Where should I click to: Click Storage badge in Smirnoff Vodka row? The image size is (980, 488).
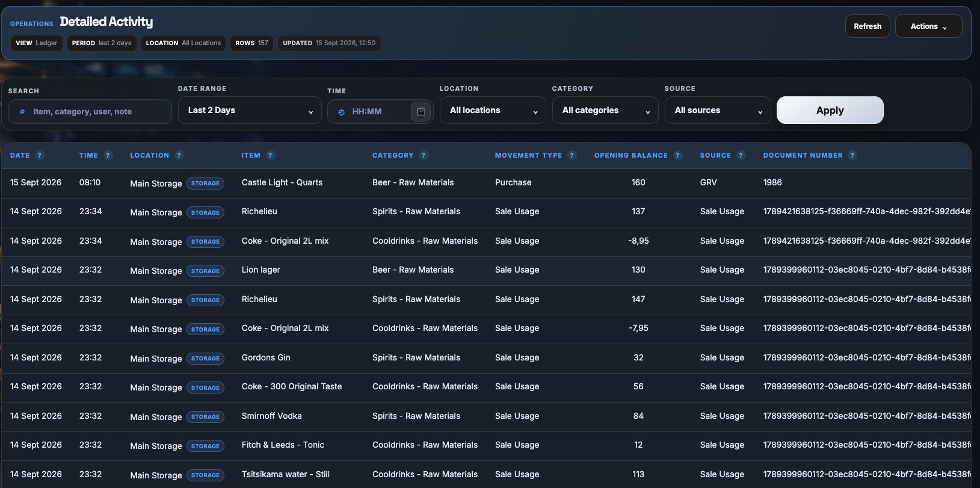205,417
